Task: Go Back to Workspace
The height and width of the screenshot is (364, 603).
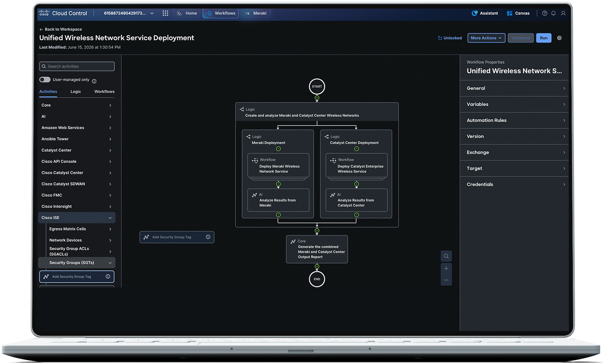Action: pos(61,29)
